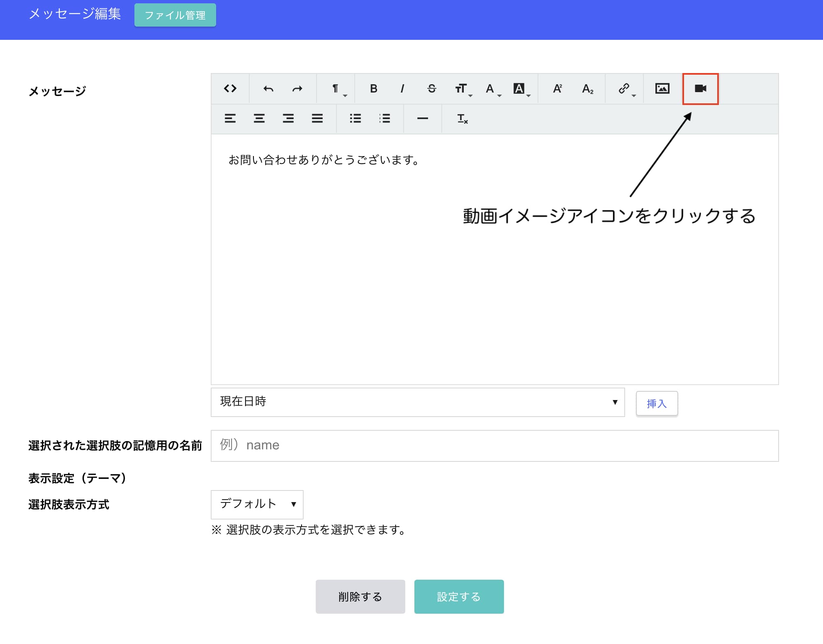The height and width of the screenshot is (644, 823).
Task: Open the デフォルト display method dropdown
Action: pyautogui.click(x=257, y=504)
